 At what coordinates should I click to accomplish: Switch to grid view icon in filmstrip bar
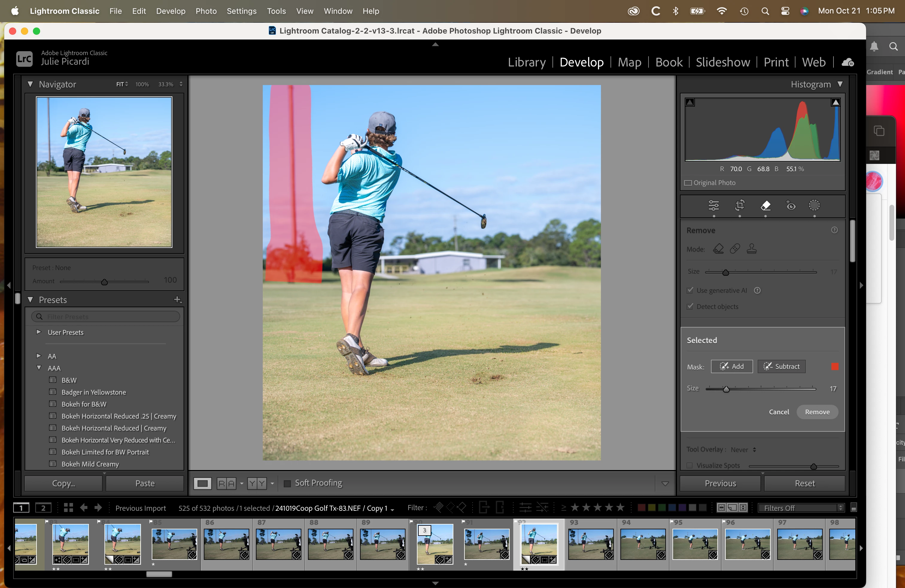(x=69, y=508)
